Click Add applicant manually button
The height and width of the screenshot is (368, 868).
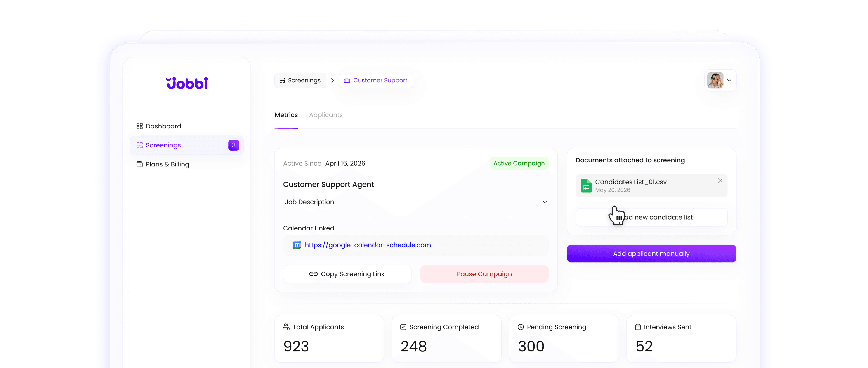(651, 254)
